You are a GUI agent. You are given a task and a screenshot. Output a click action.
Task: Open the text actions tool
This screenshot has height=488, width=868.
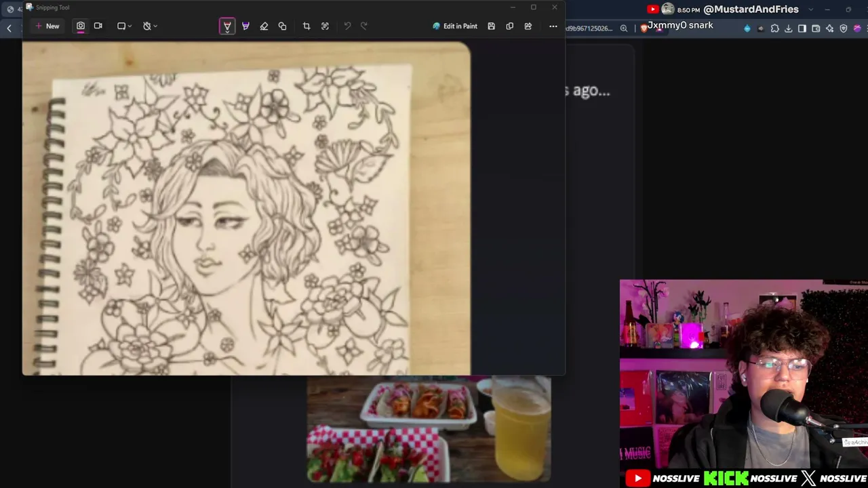tap(325, 26)
